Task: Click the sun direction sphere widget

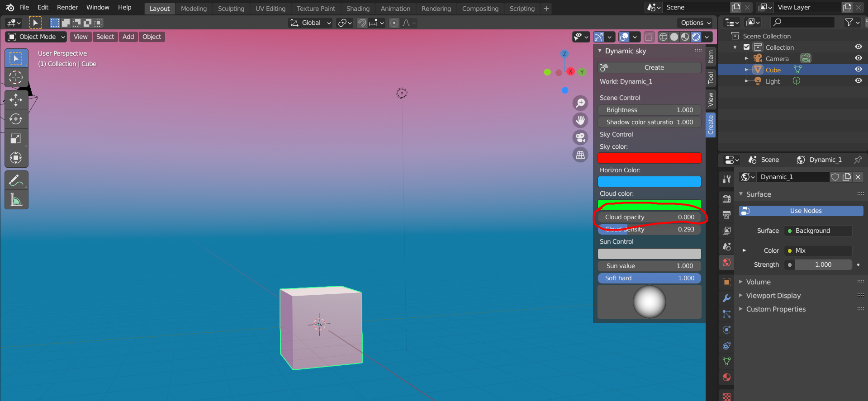Action: pos(650,302)
